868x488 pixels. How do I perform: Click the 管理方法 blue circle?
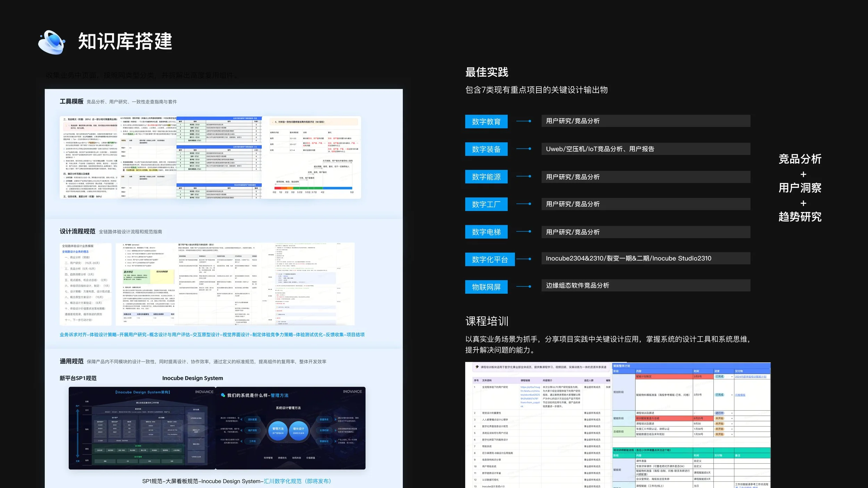[x=278, y=431]
